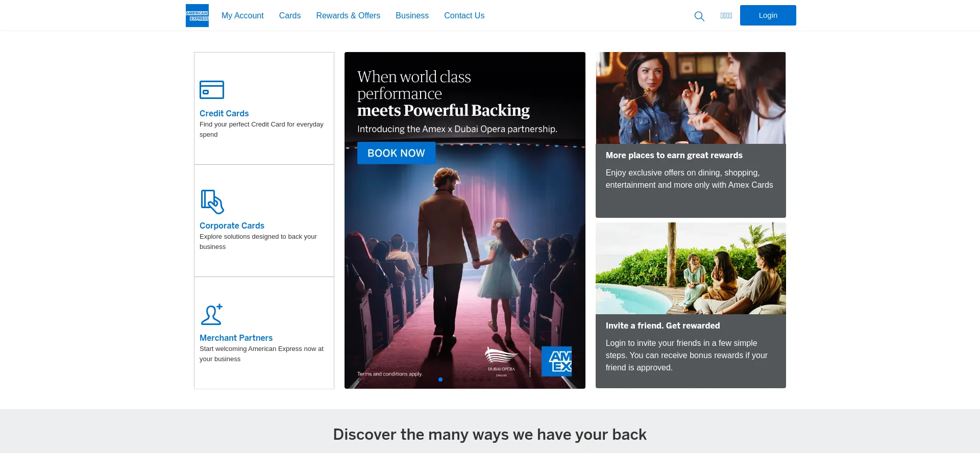Open the Credit Cards link
Screen dimensions: 980x453
224,113
